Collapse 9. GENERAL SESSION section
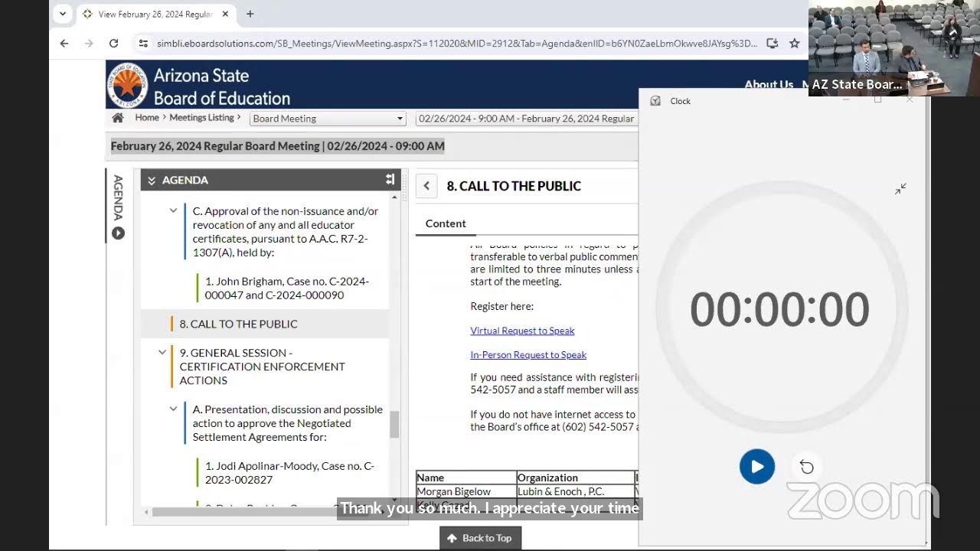980x551 pixels. [162, 352]
